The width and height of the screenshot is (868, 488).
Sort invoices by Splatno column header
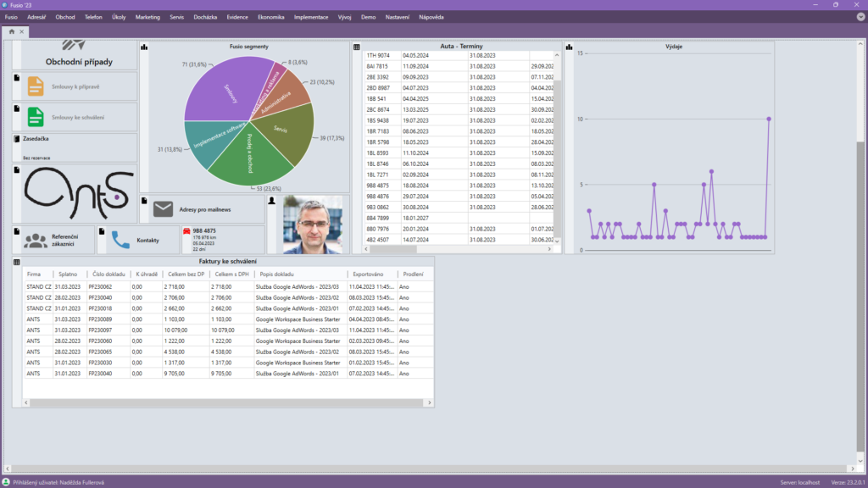point(67,274)
